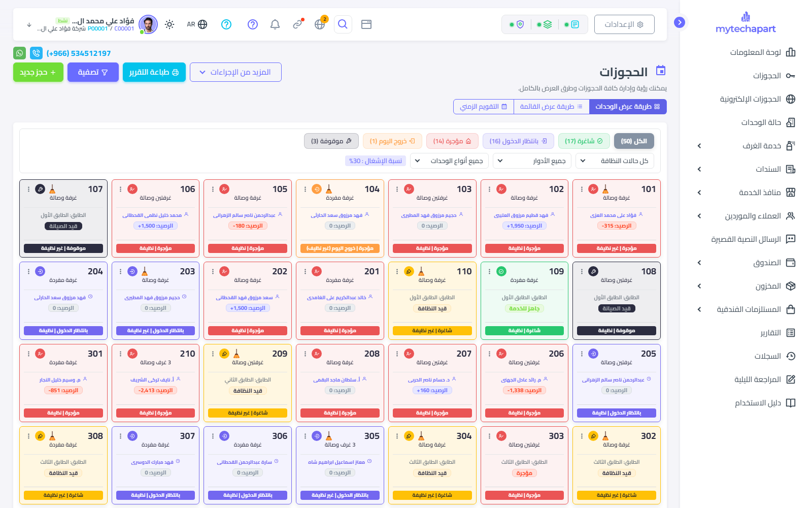Screen dimensions: 812x508
Task: Click the print report button
Action: pos(154,72)
